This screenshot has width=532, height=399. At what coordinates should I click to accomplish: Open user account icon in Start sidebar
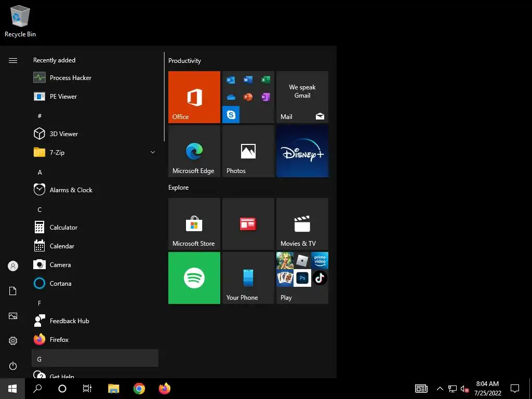[13, 266]
